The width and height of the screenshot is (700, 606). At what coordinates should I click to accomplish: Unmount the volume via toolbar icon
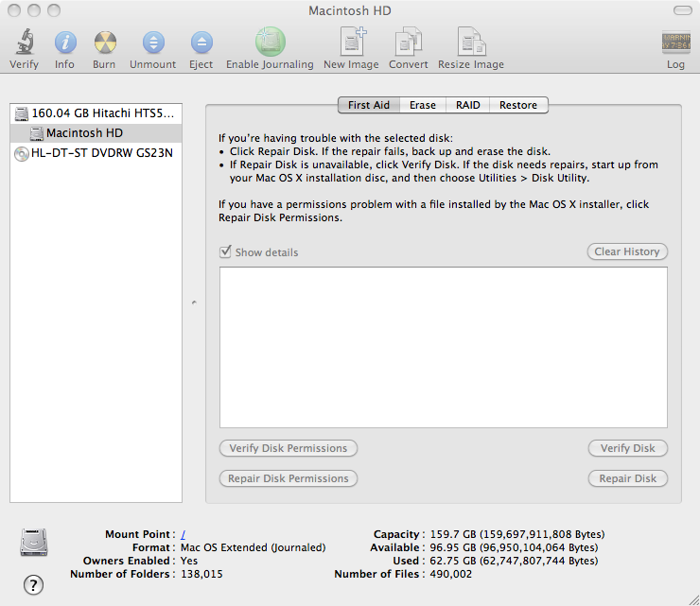(x=153, y=43)
